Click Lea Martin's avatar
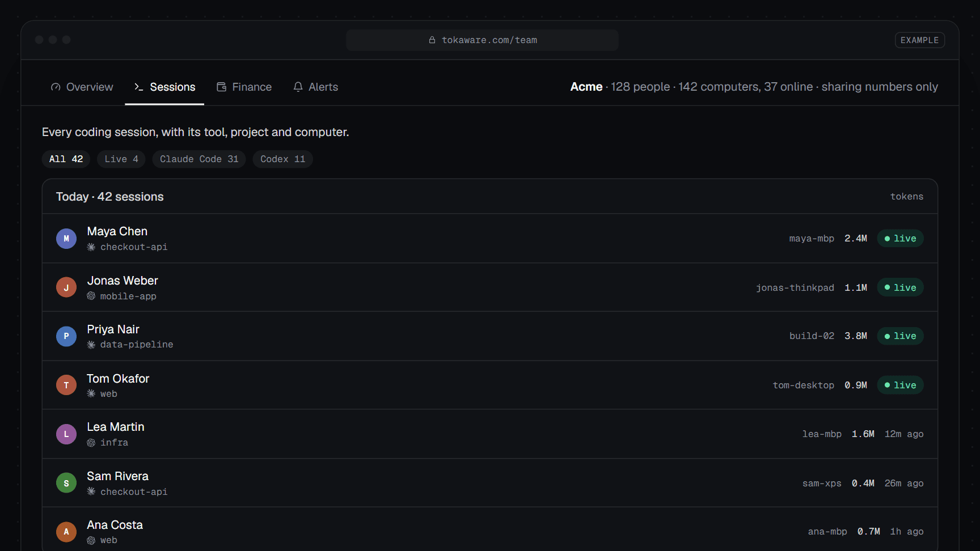980x551 pixels. (66, 434)
